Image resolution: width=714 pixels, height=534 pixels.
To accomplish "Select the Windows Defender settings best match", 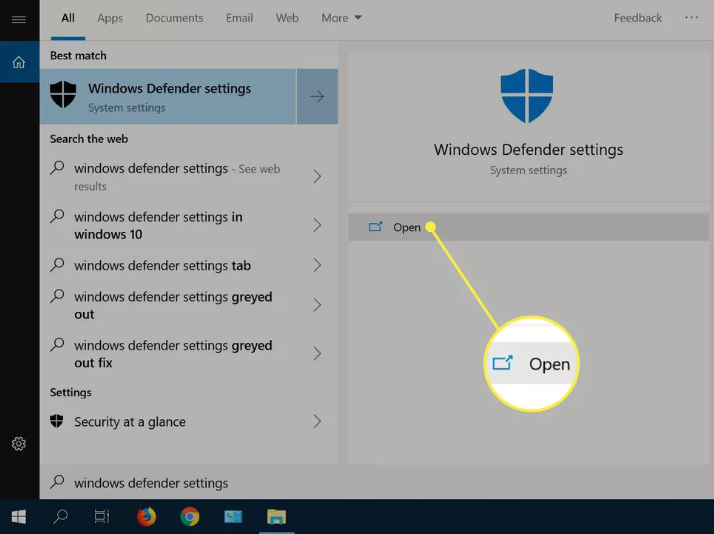I will pos(168,97).
